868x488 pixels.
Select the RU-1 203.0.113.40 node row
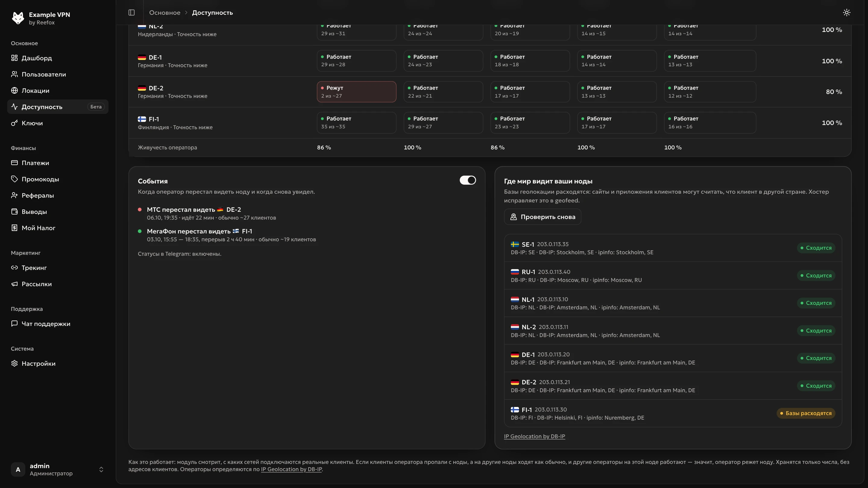(673, 276)
